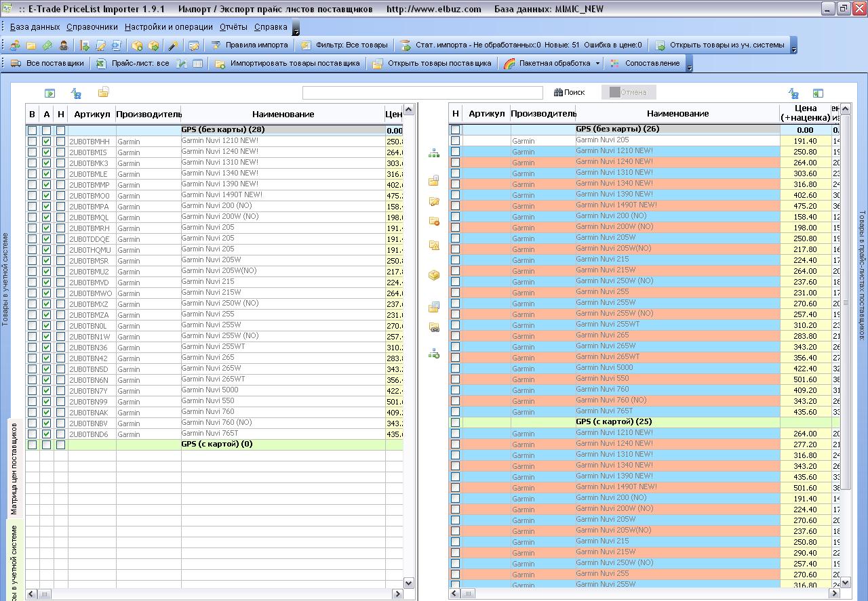Click the column-chart icon right of Прайс-лист: все
Screen dimensions: 868x601
coord(181,64)
